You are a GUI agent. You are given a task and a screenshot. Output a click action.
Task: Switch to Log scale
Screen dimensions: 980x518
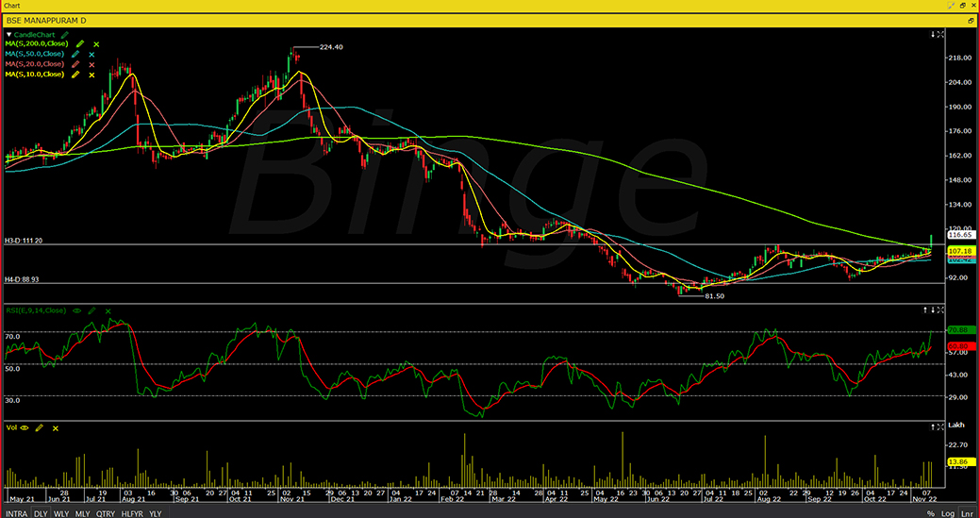tap(947, 513)
